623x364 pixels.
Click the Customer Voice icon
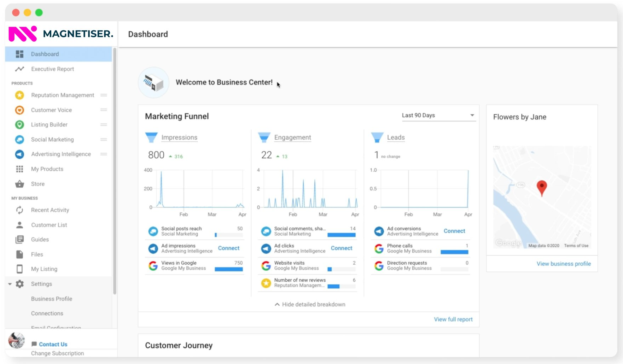(x=19, y=110)
